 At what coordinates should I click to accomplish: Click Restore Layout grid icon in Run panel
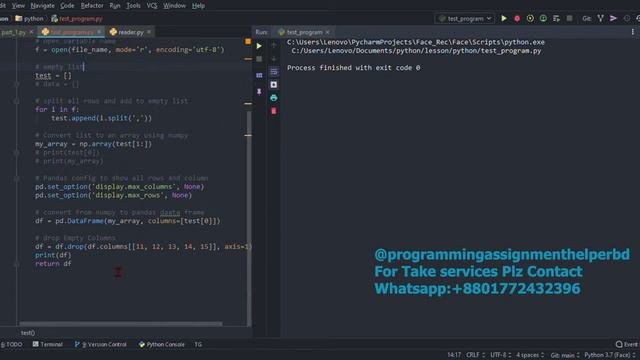[x=259, y=76]
